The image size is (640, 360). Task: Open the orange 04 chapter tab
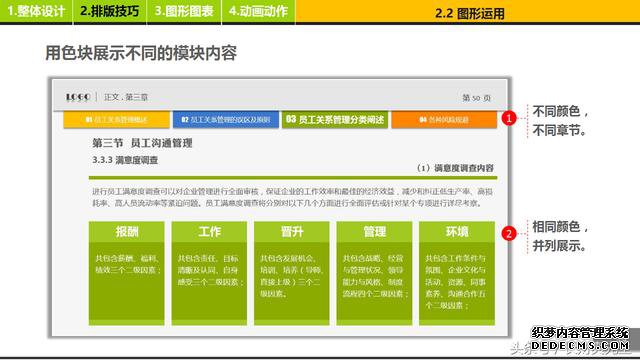point(444,120)
